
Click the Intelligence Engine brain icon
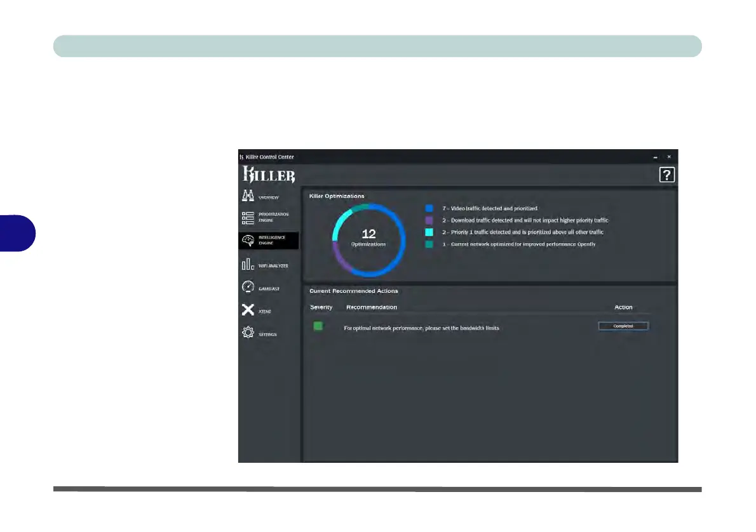[248, 241]
